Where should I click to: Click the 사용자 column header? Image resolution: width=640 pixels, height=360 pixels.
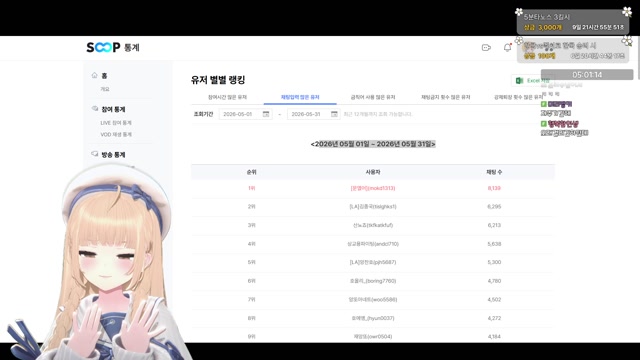(373, 172)
